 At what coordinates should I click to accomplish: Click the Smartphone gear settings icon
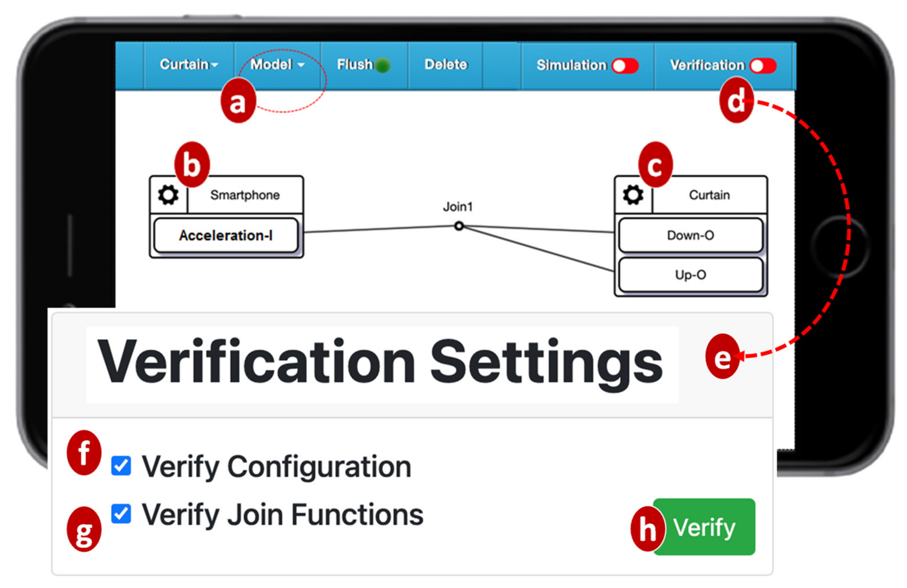(x=168, y=195)
